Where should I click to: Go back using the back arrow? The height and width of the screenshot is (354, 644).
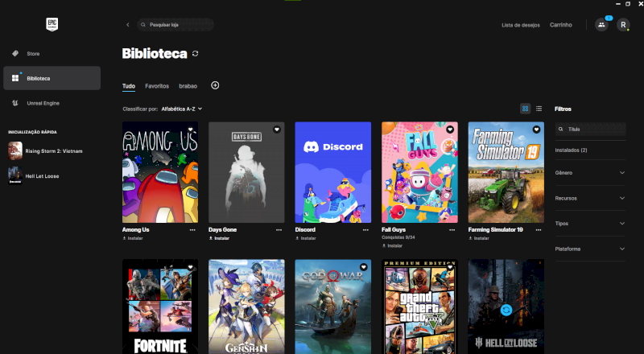(x=127, y=25)
